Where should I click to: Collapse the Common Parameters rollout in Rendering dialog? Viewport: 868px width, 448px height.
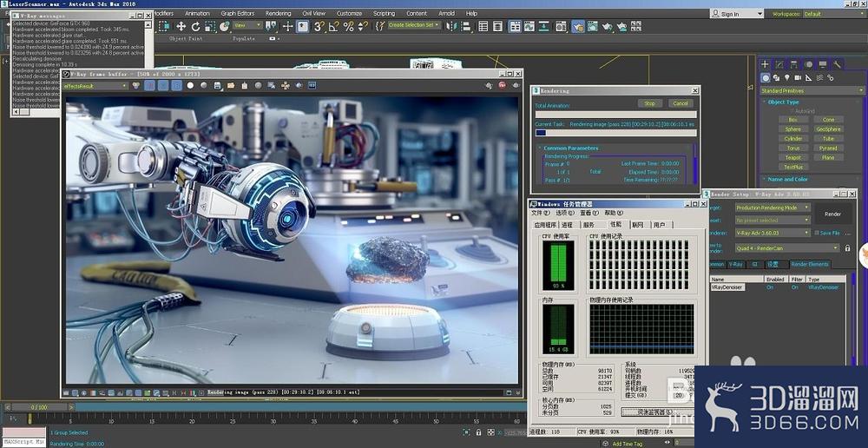click(571, 148)
